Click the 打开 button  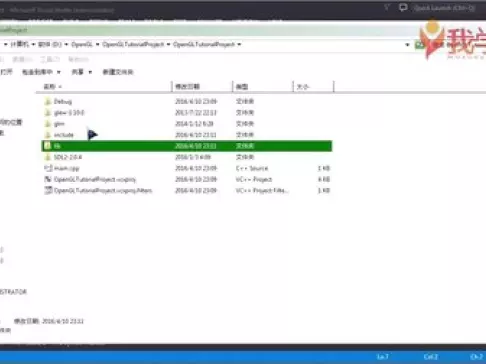(x=6, y=72)
